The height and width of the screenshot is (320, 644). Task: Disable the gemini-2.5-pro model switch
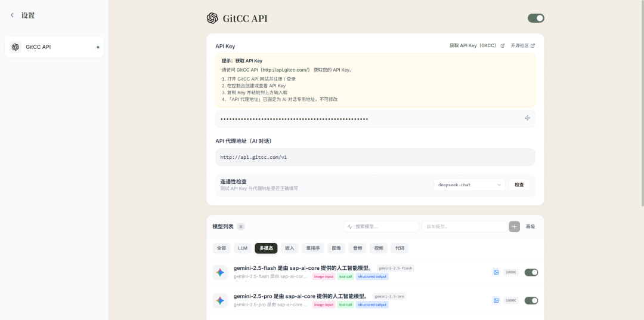coord(531,301)
